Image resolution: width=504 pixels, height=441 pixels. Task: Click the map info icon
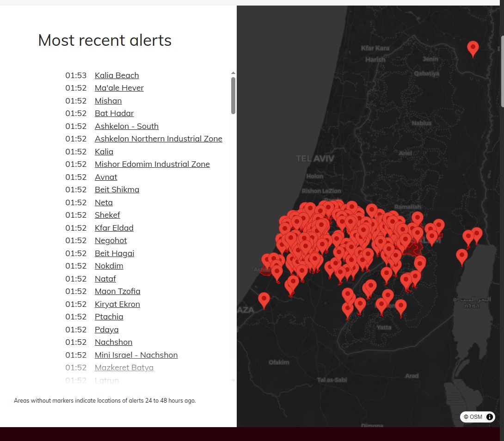pyautogui.click(x=490, y=417)
